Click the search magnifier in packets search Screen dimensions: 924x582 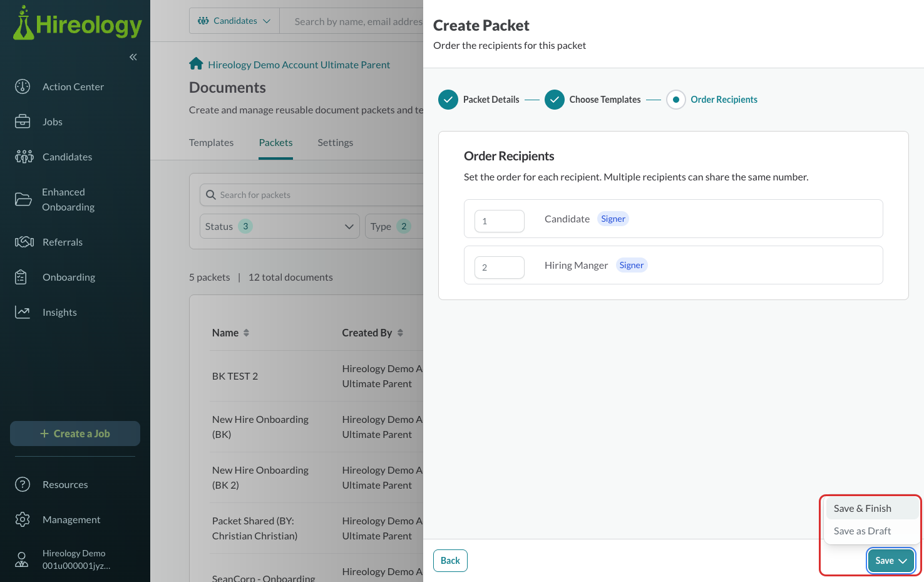[x=211, y=195]
